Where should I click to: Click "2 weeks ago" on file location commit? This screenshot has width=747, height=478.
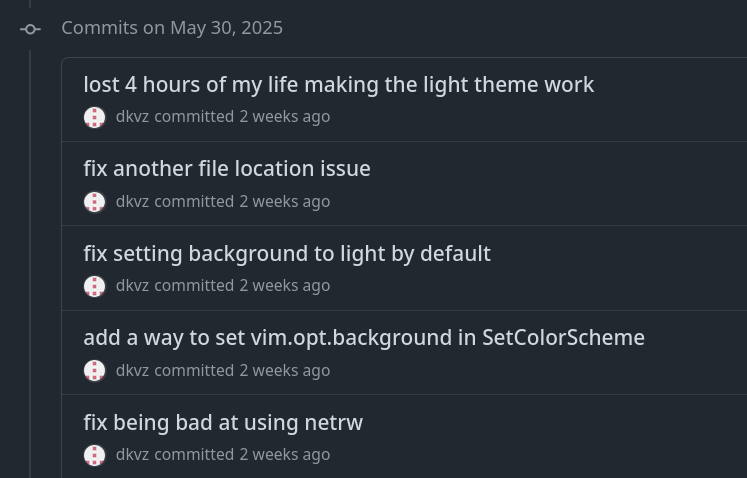(284, 202)
